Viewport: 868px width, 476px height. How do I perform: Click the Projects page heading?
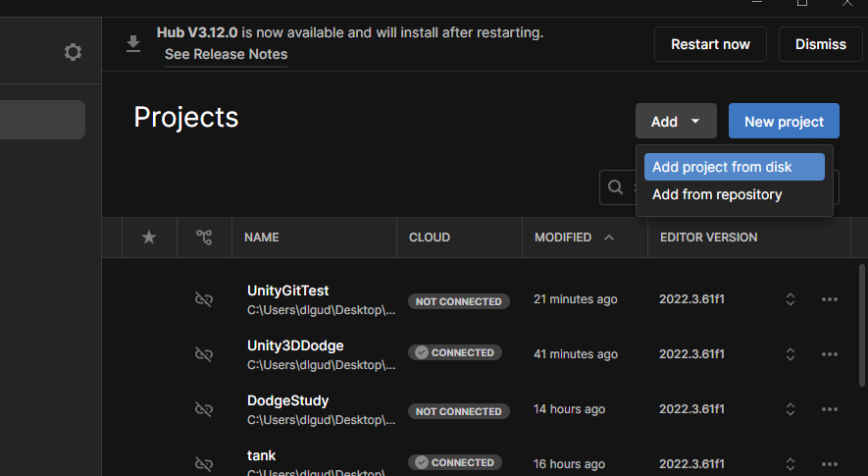pyautogui.click(x=186, y=118)
